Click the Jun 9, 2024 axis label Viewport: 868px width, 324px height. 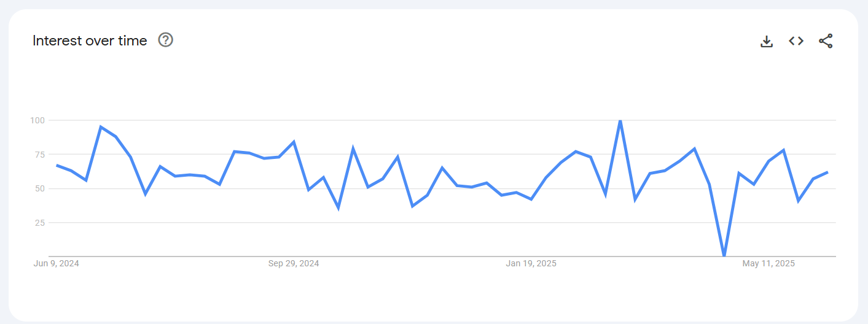click(56, 264)
